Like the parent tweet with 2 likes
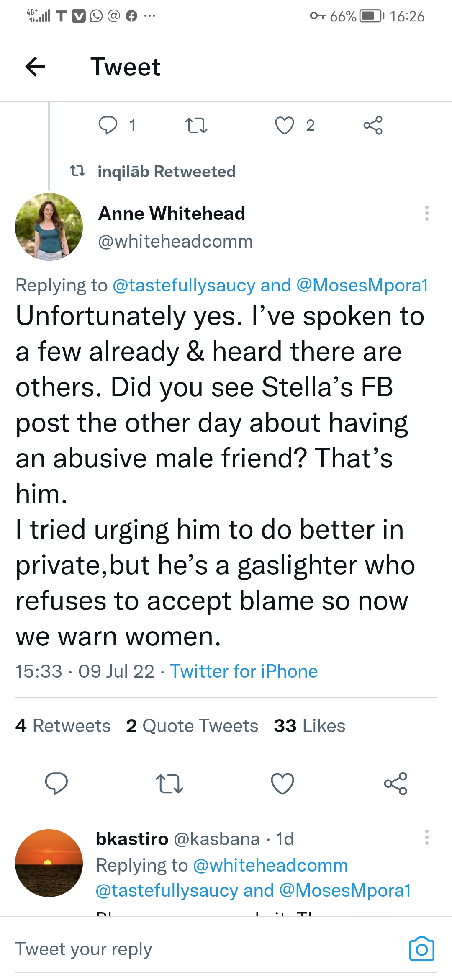 (284, 125)
